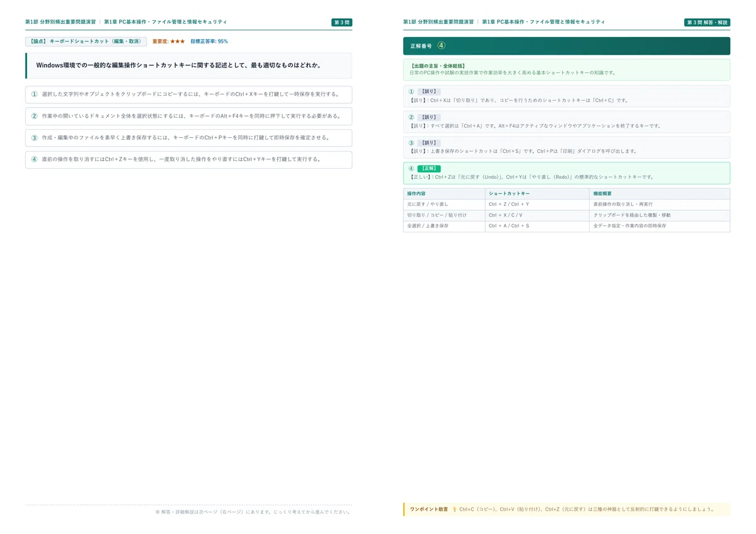Choose answer option ③ about Ctrl+P saving
This screenshot has width=756, height=534.
tap(188, 138)
